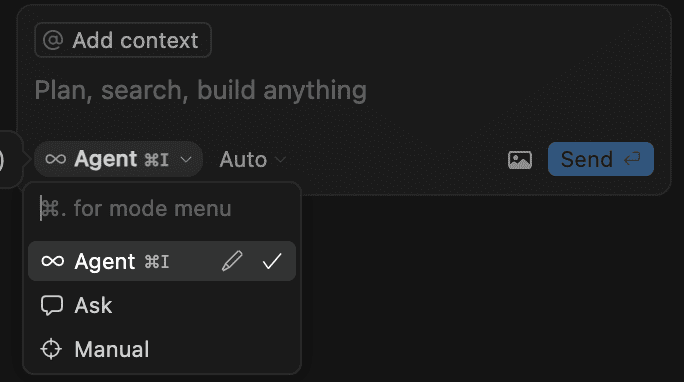
Task: Click the crosshair icon beside Manual
Action: coord(51,349)
